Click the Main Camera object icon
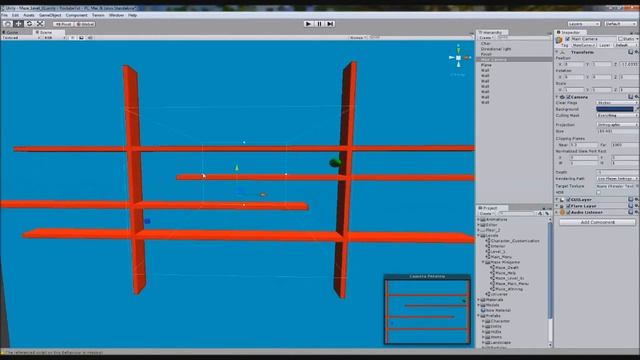Viewport: 640px width, 360px height. click(x=559, y=40)
